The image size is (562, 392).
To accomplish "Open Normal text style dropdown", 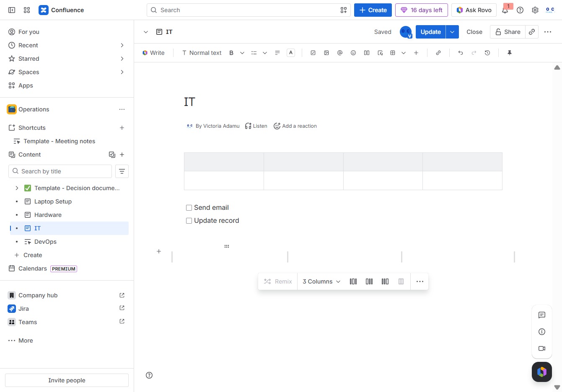I will [x=202, y=53].
